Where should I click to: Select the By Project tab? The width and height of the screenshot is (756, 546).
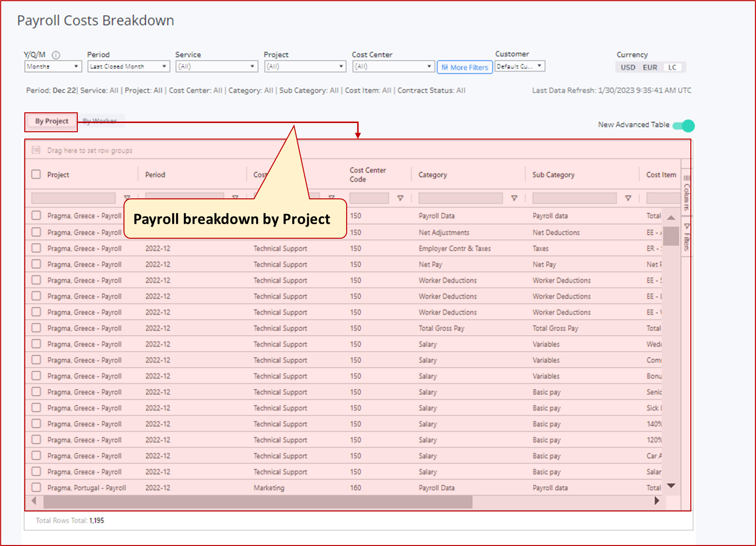[x=51, y=121]
